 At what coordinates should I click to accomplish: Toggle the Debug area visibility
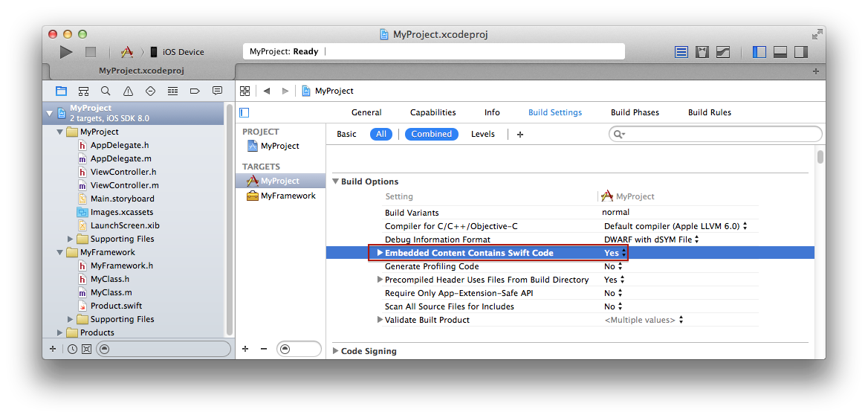point(780,52)
